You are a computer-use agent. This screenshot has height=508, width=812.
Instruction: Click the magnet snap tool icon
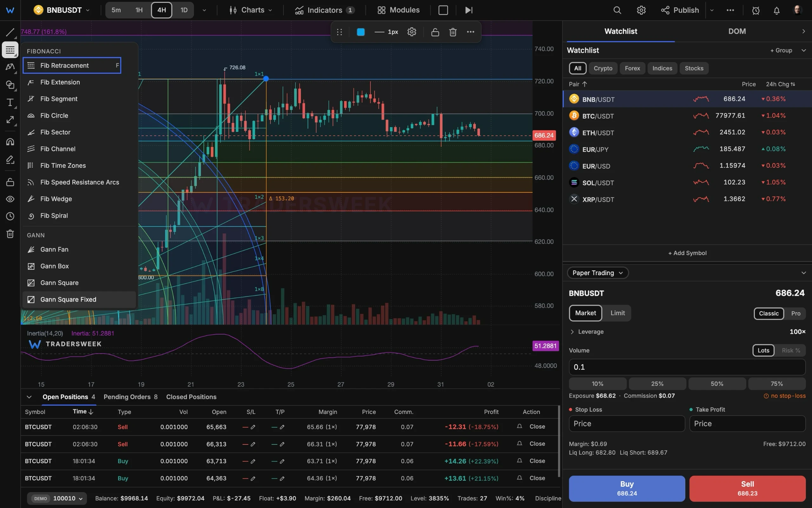(10, 142)
